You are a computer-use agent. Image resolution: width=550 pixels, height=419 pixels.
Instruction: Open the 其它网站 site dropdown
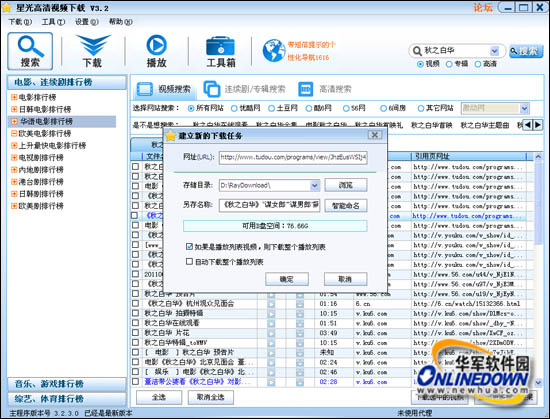coord(524,108)
